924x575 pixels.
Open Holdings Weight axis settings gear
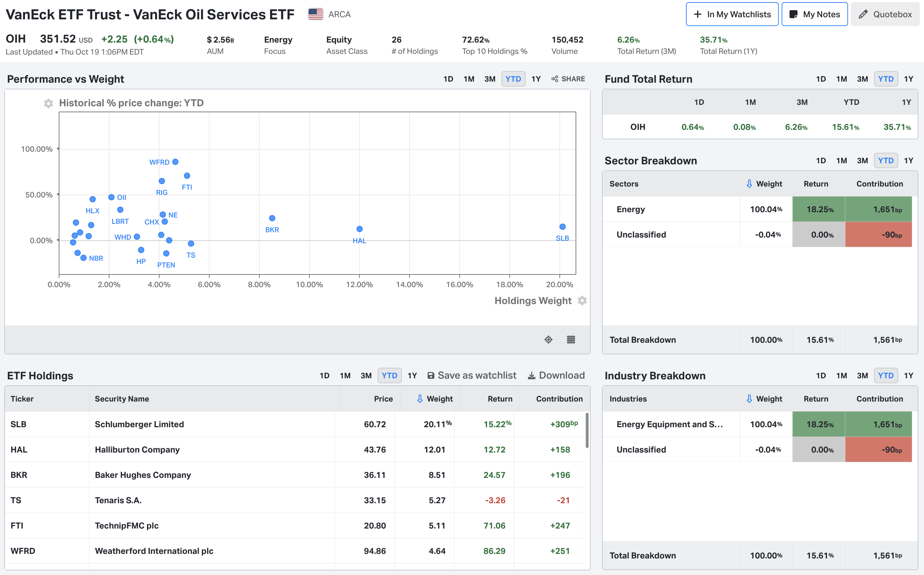point(582,301)
